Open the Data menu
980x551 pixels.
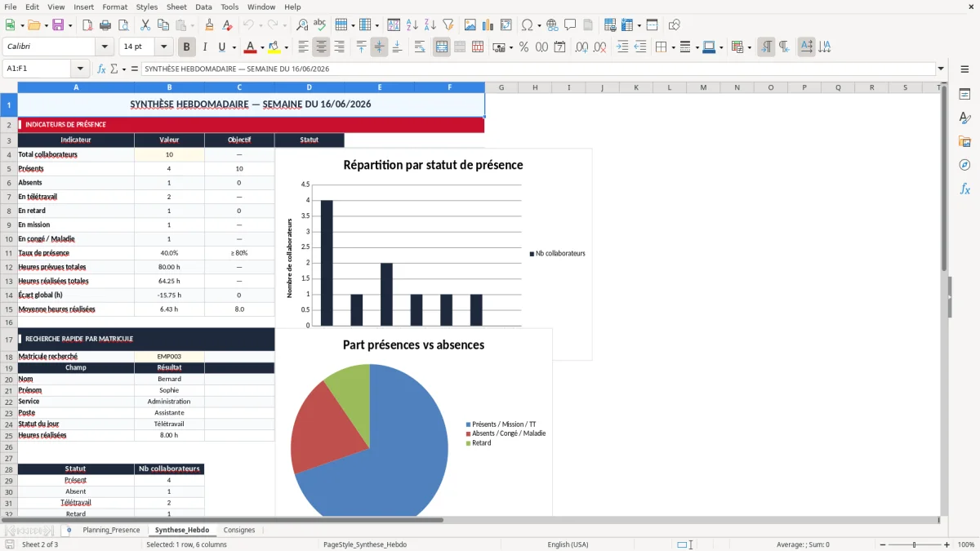pos(203,7)
